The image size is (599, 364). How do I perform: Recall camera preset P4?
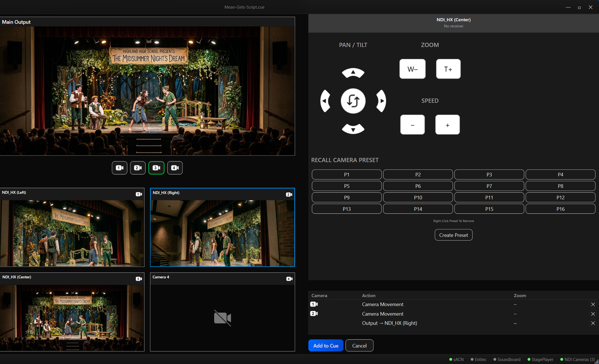coord(560,174)
